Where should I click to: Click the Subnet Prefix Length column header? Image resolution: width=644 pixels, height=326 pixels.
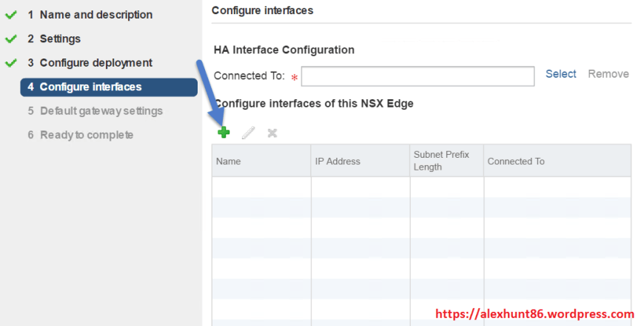coord(447,161)
